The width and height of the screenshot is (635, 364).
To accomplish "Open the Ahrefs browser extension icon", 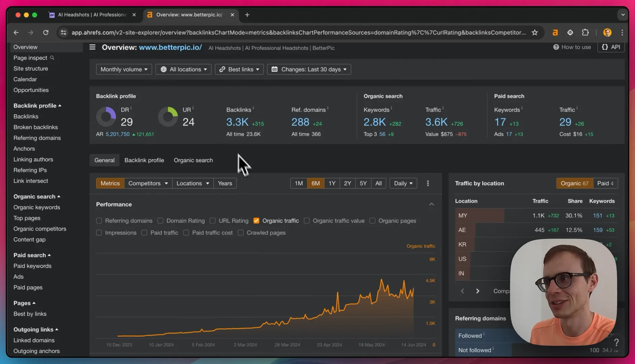I will [555, 32].
